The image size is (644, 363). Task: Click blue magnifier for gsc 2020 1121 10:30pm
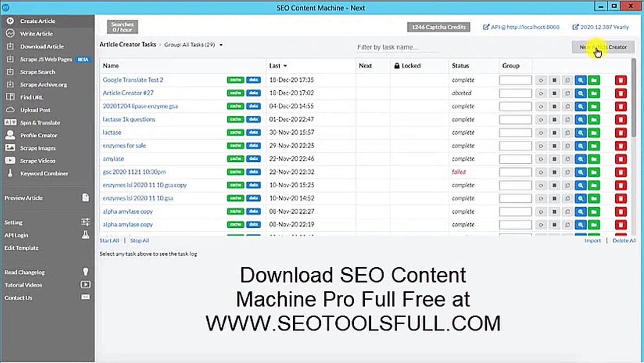pyautogui.click(x=581, y=172)
